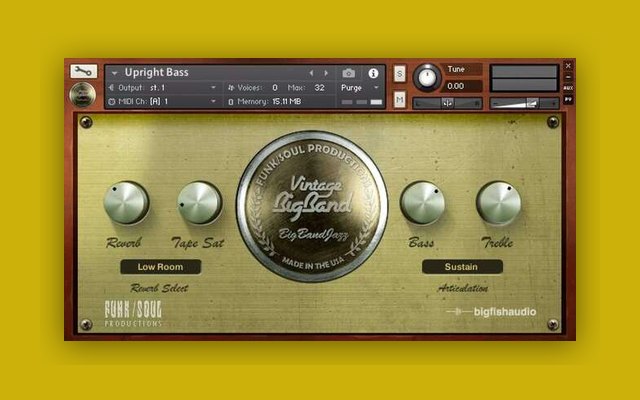The height and width of the screenshot is (400, 640).
Task: Click the round instrument logo thumbnail
Action: 82,95
